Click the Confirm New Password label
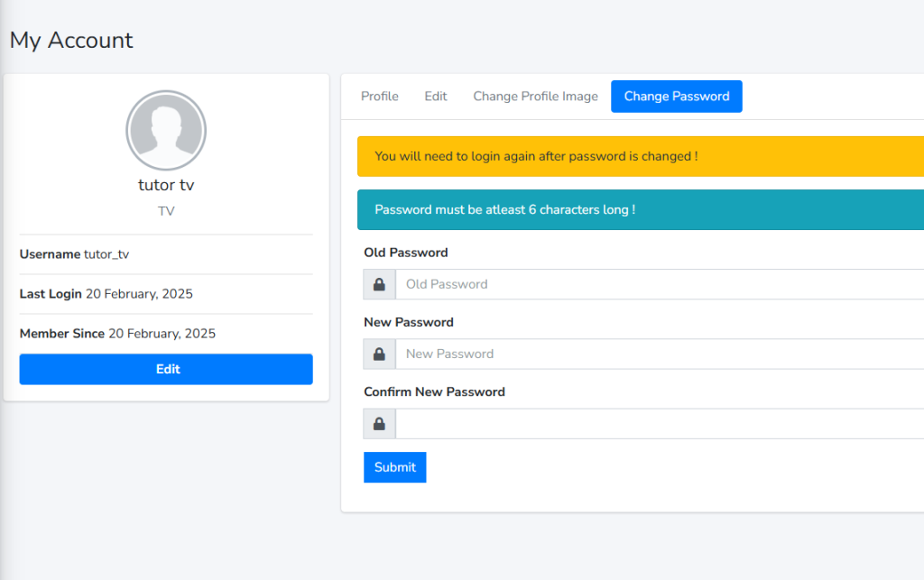The image size is (924, 580). click(434, 392)
